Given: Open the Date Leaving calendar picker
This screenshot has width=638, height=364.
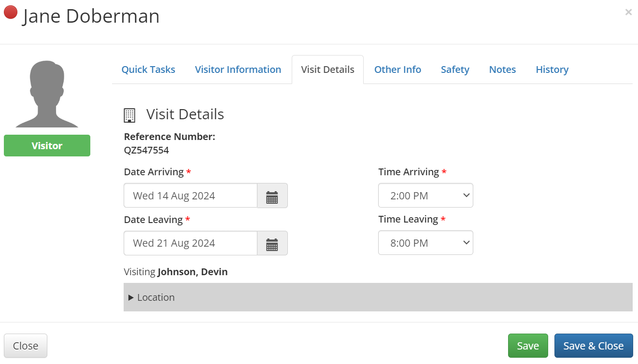Looking at the screenshot, I should 272,243.
